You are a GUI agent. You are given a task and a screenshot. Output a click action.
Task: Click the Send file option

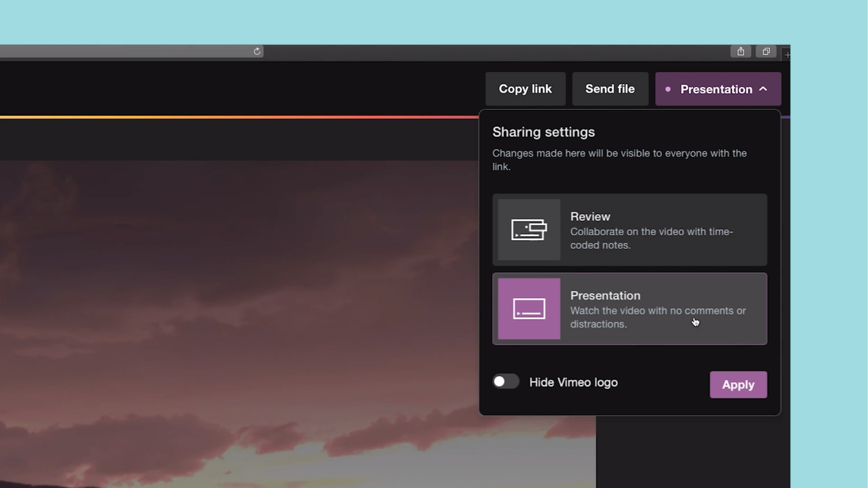click(x=610, y=89)
